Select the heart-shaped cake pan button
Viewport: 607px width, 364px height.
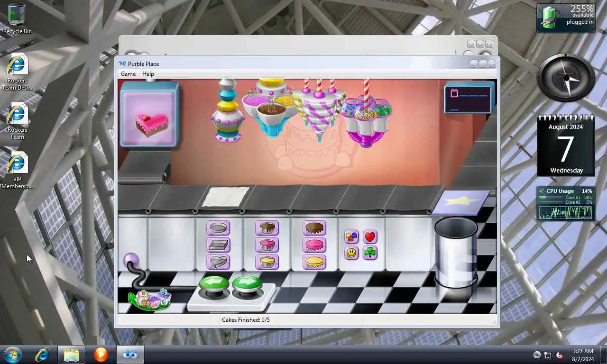pos(218,262)
